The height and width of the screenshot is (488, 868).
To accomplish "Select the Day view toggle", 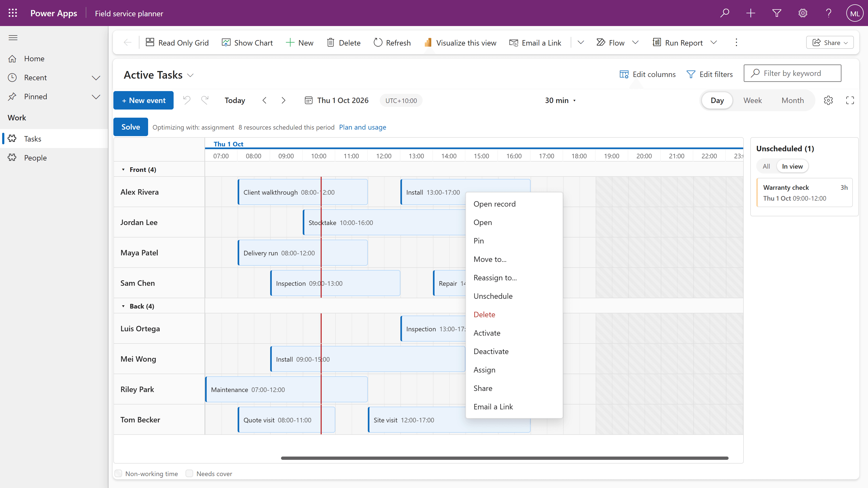I will [717, 100].
